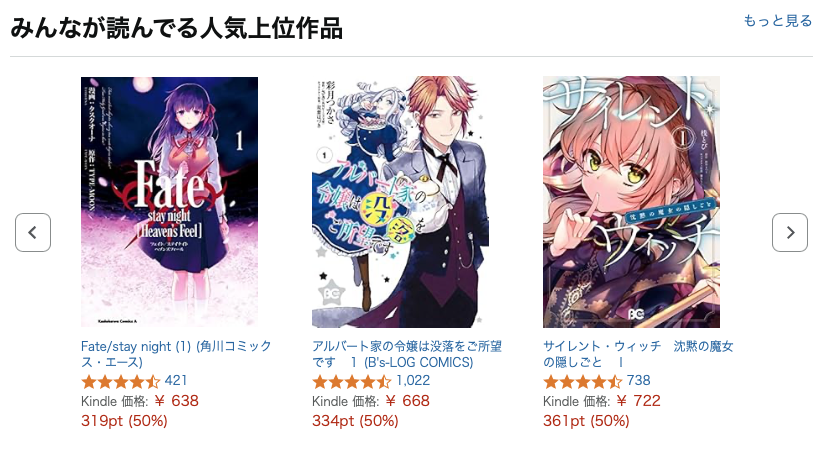Click the Fate/stay night (1) title link
The image size is (820, 454).
pos(176,354)
